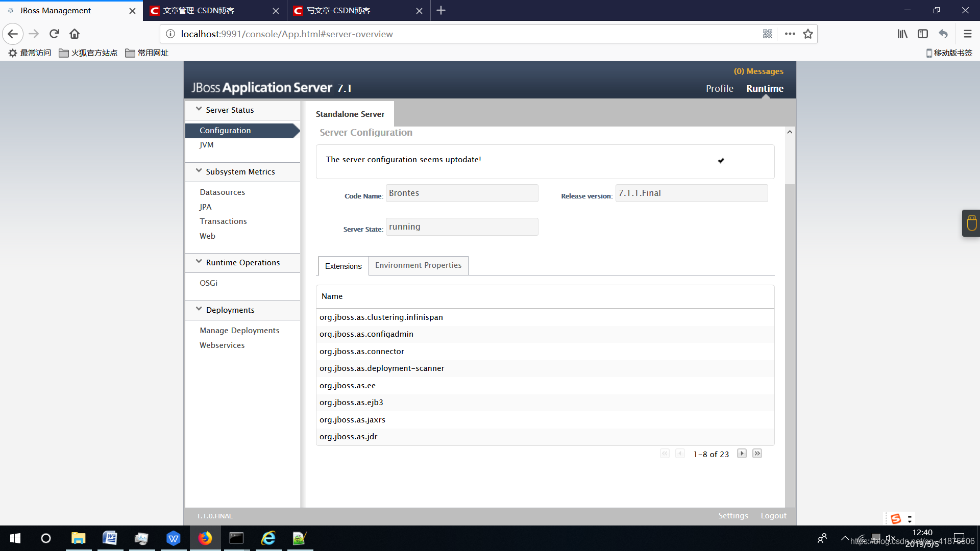Open Webservices page

222,345
